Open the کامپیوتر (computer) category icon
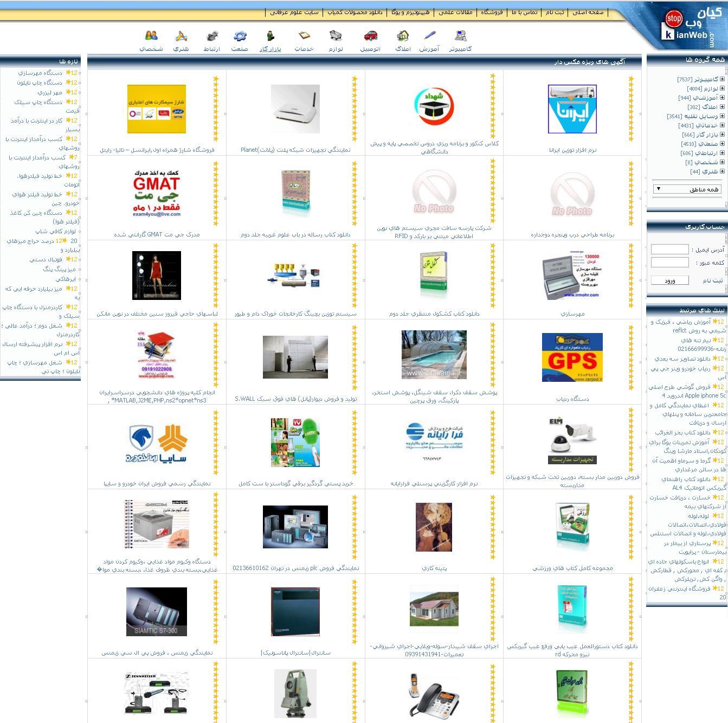This screenshot has width=728, height=723. (x=461, y=36)
